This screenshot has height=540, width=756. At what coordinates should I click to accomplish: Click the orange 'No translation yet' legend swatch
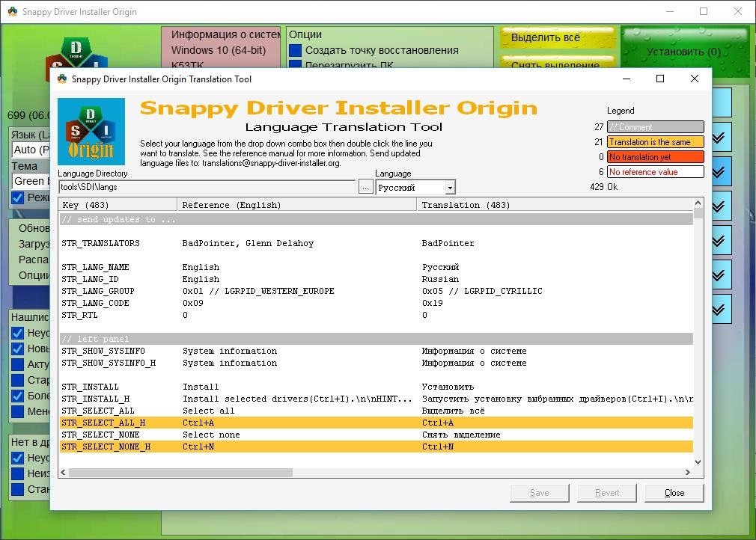click(x=655, y=157)
